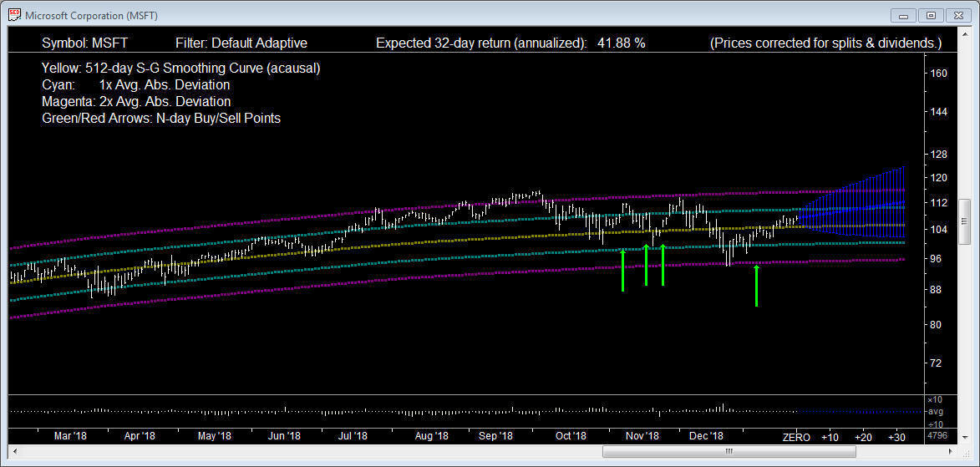980x467 pixels.
Task: Click the Yellow 512-day S-G Smoothing Curve legend
Action: (180, 69)
